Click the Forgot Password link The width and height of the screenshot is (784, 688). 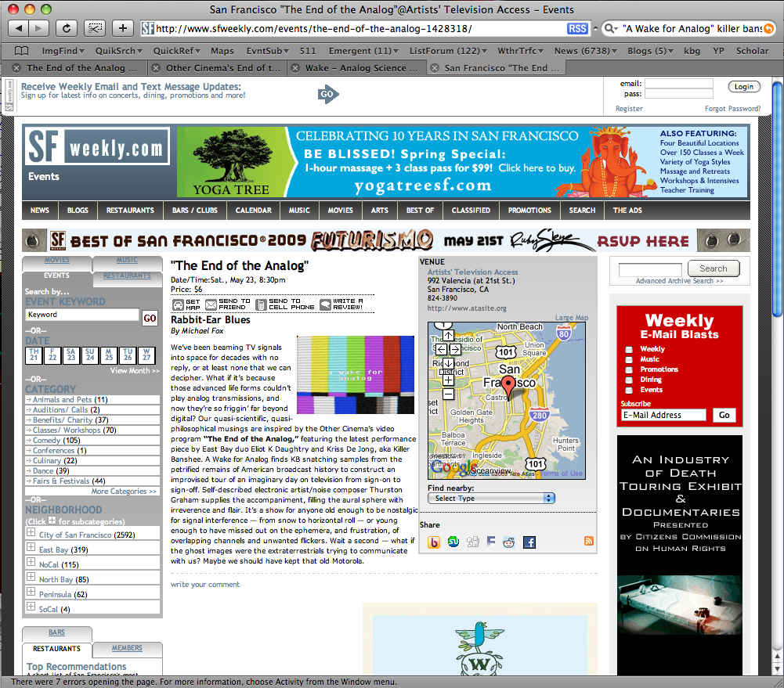(x=732, y=109)
